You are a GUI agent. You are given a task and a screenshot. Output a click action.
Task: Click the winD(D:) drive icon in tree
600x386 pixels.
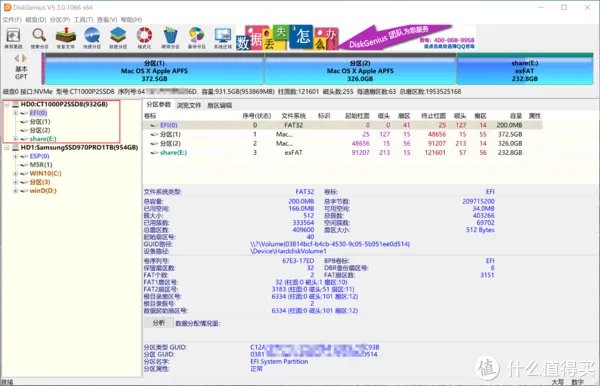tap(24, 191)
